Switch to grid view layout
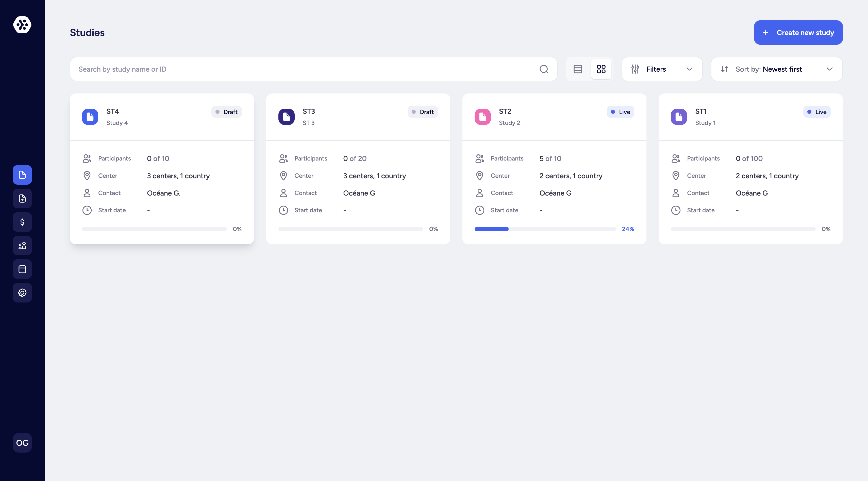 click(602, 69)
